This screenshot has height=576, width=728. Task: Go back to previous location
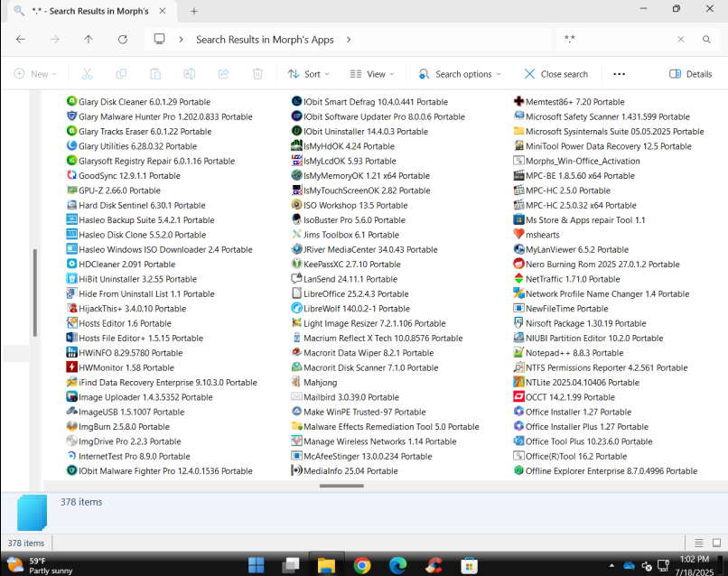pyautogui.click(x=21, y=40)
